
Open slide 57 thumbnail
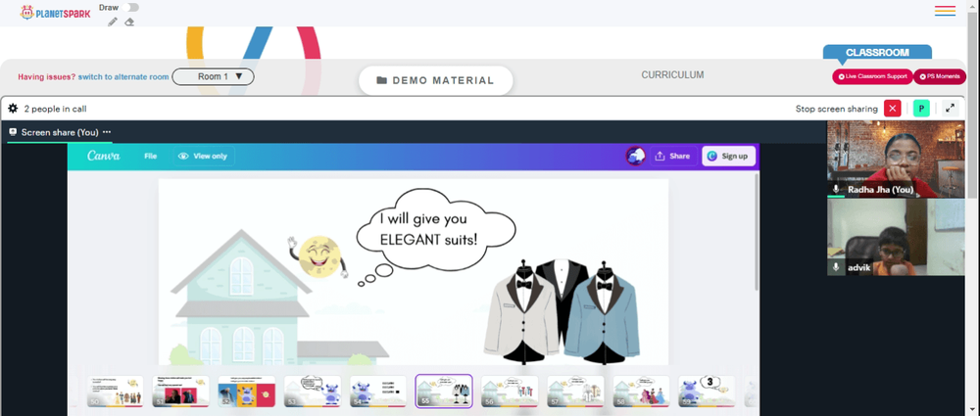pos(575,392)
